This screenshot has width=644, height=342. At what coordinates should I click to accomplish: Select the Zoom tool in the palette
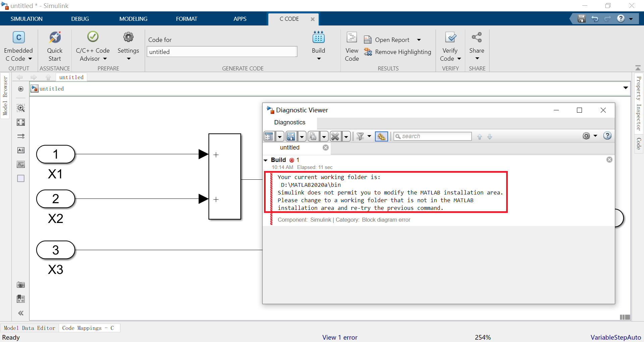point(21,108)
